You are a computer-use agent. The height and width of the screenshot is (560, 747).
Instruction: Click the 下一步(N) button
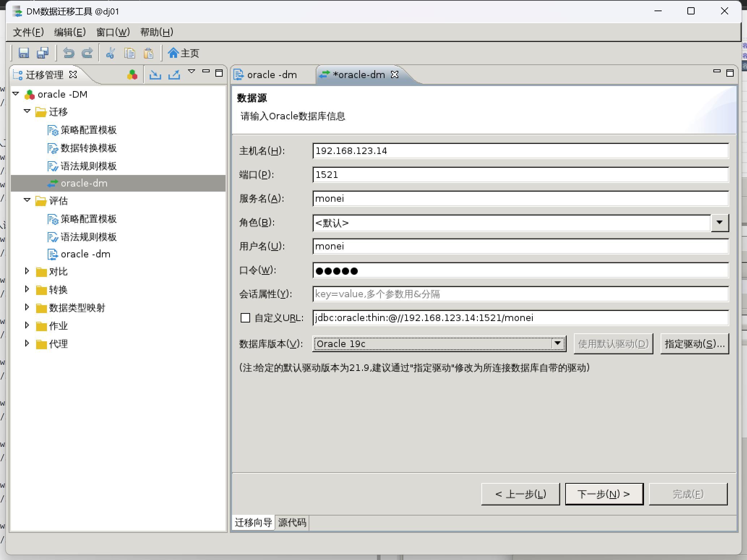pyautogui.click(x=604, y=494)
